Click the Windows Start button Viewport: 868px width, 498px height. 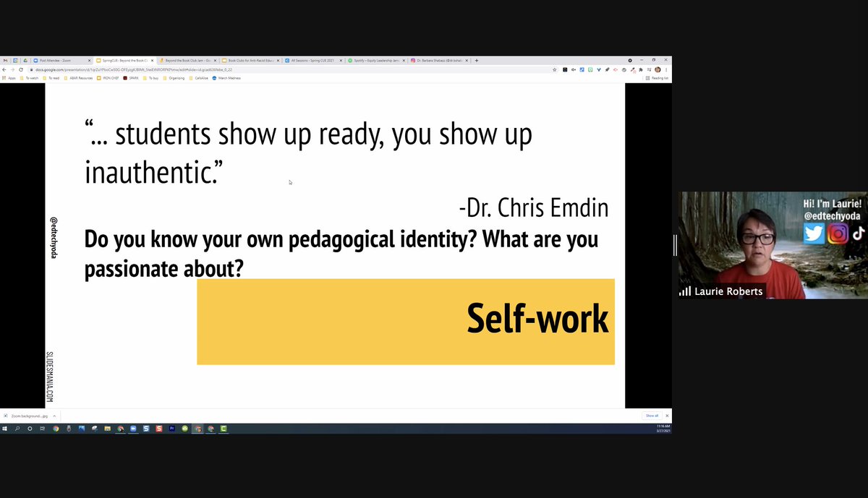[x=6, y=428]
